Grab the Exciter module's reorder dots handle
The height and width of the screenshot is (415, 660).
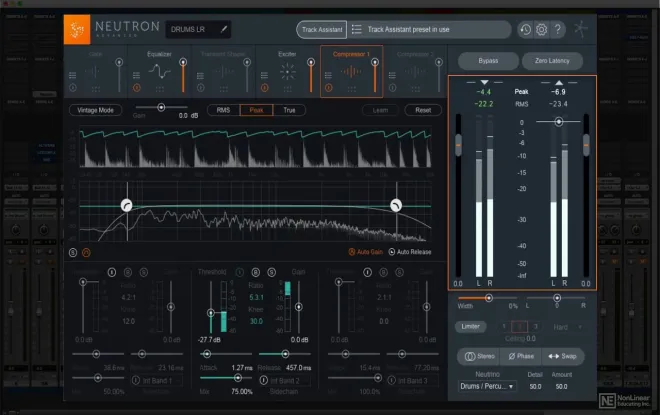coord(287,89)
